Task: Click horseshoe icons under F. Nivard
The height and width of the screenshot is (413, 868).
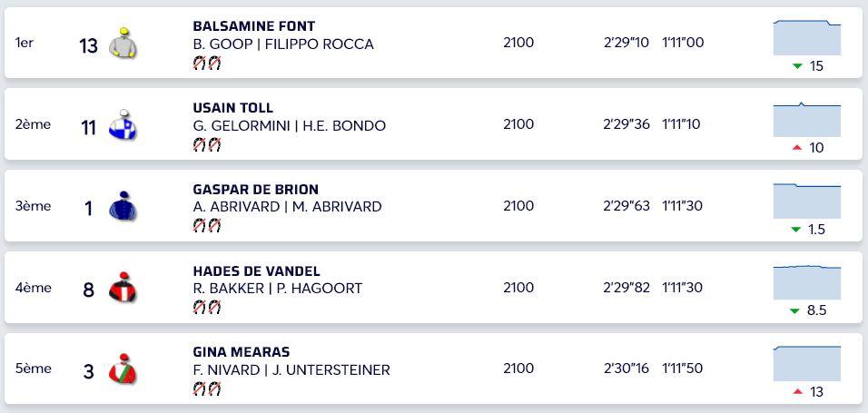Action: (207, 389)
